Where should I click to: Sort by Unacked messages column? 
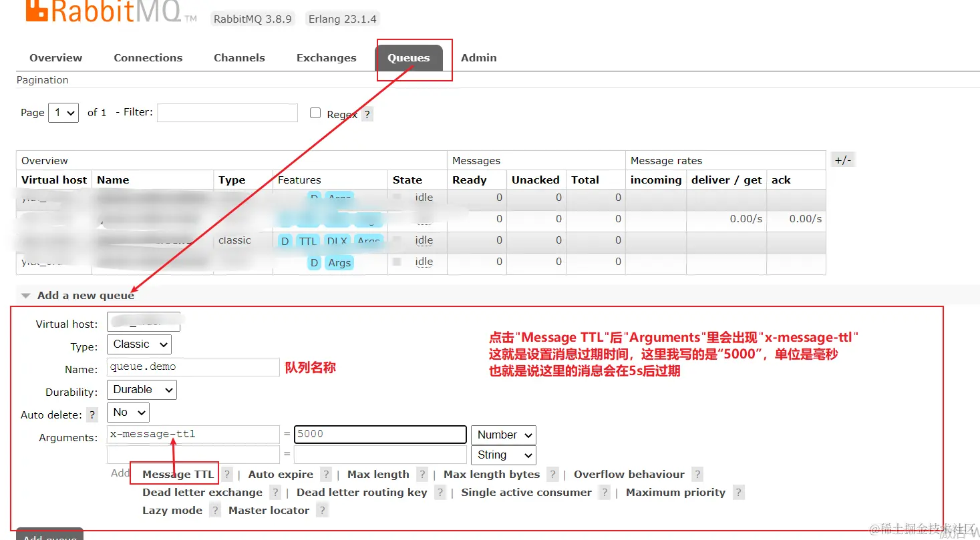(x=536, y=180)
